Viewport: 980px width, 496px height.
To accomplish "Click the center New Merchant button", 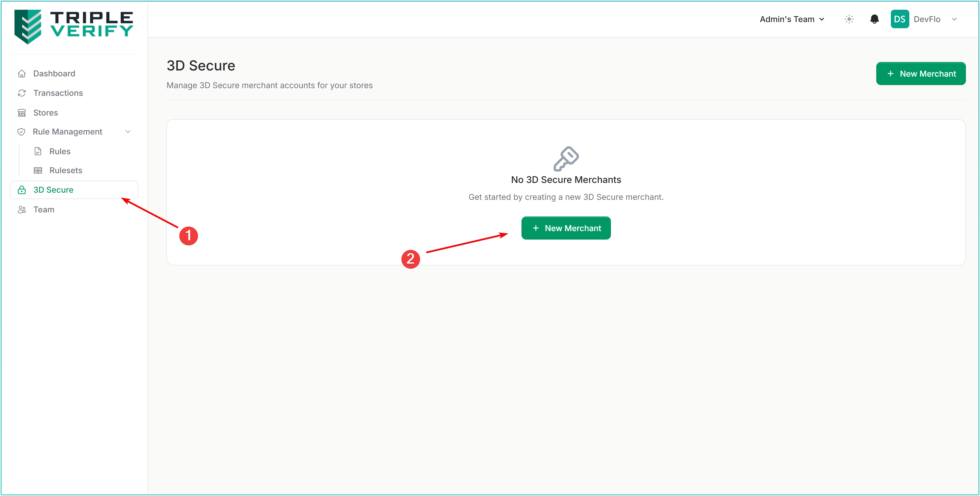I will pyautogui.click(x=565, y=228).
